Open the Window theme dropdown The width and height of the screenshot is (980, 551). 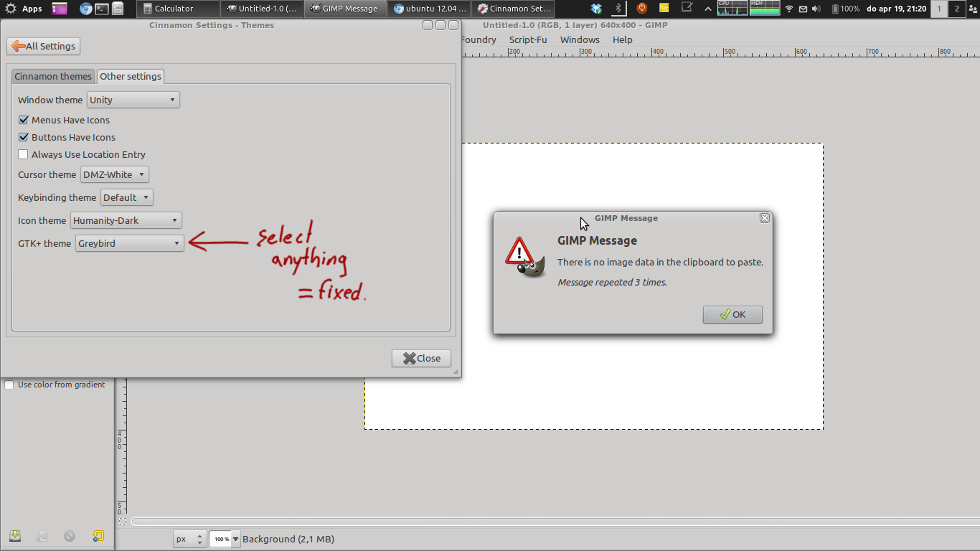pos(133,100)
